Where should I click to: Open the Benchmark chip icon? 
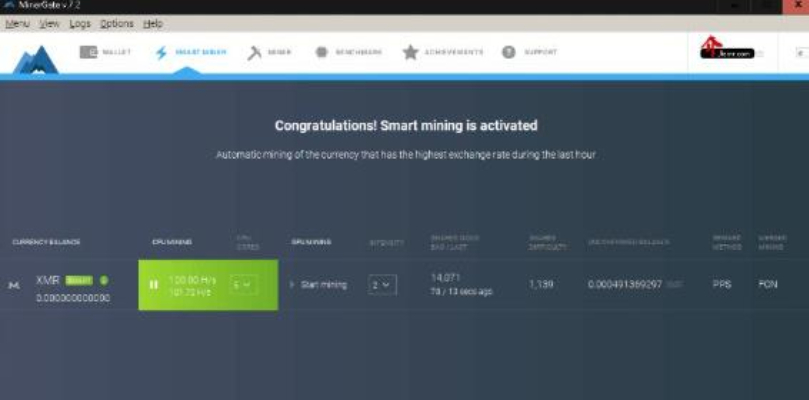pyautogui.click(x=321, y=52)
